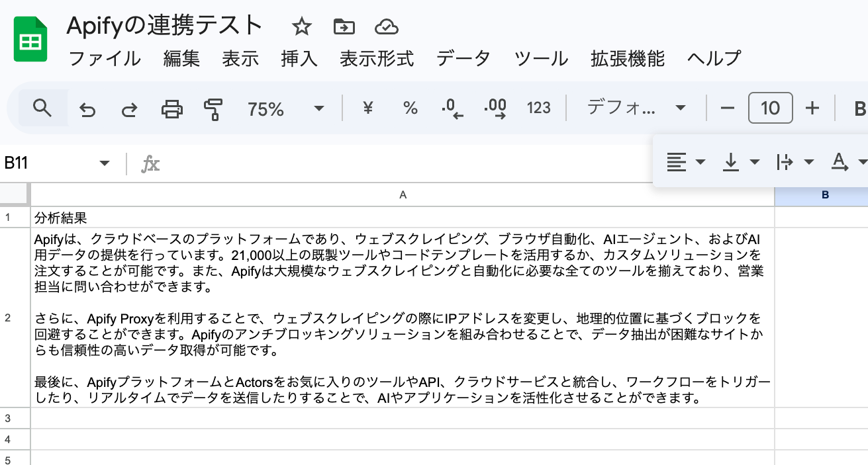Viewport: 868px width, 465px height.
Task: Select empty cell B1
Action: (822, 217)
